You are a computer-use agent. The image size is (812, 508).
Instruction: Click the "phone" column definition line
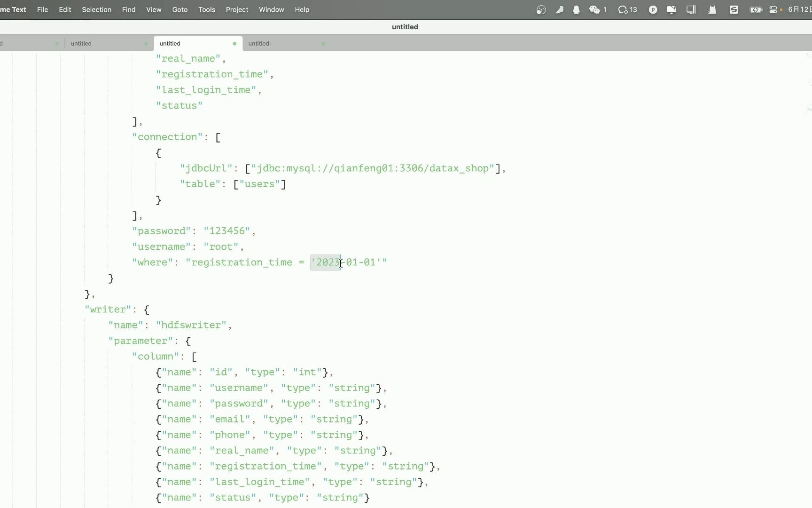pos(262,435)
